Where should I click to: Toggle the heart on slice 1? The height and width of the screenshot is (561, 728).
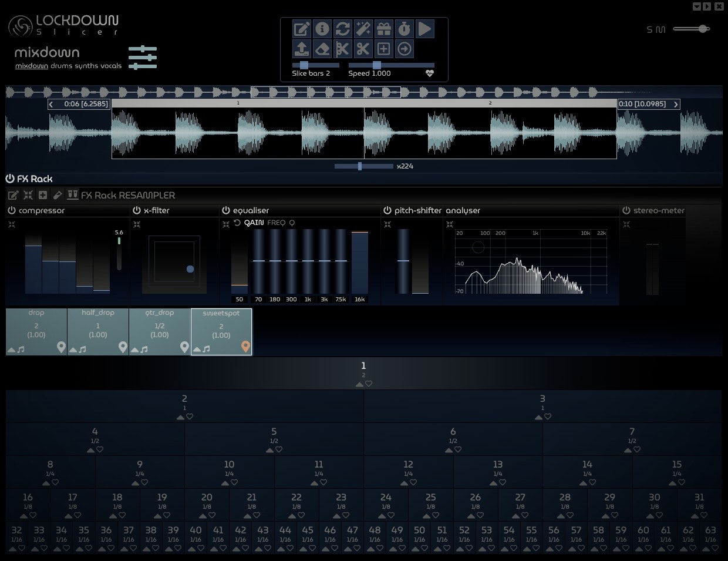click(369, 384)
